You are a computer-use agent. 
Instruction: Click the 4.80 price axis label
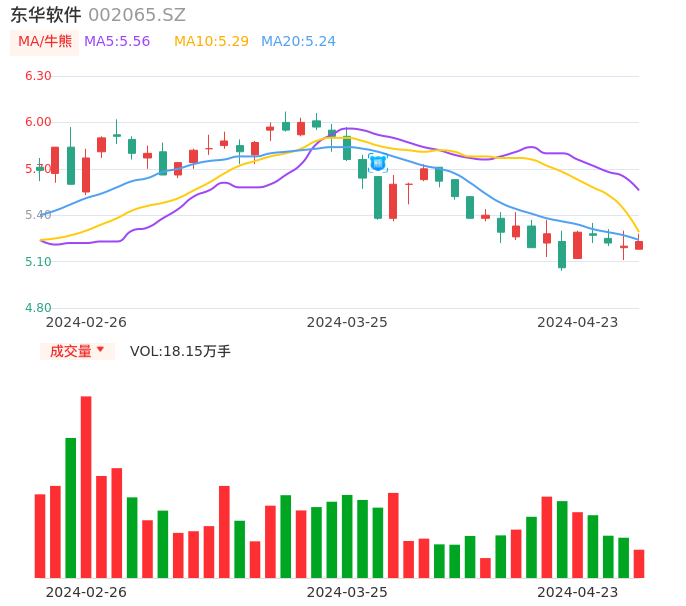pos(38,308)
